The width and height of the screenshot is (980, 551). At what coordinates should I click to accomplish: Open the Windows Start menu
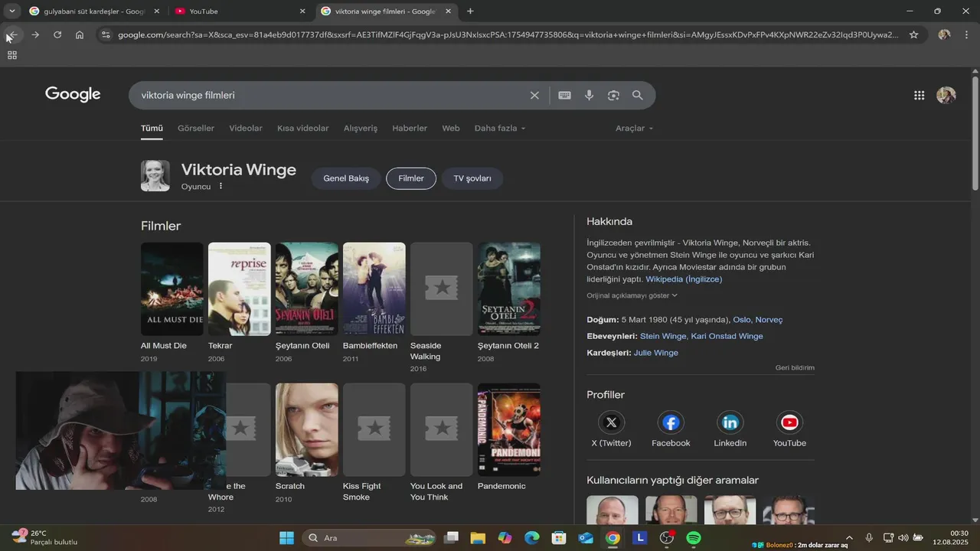point(286,538)
